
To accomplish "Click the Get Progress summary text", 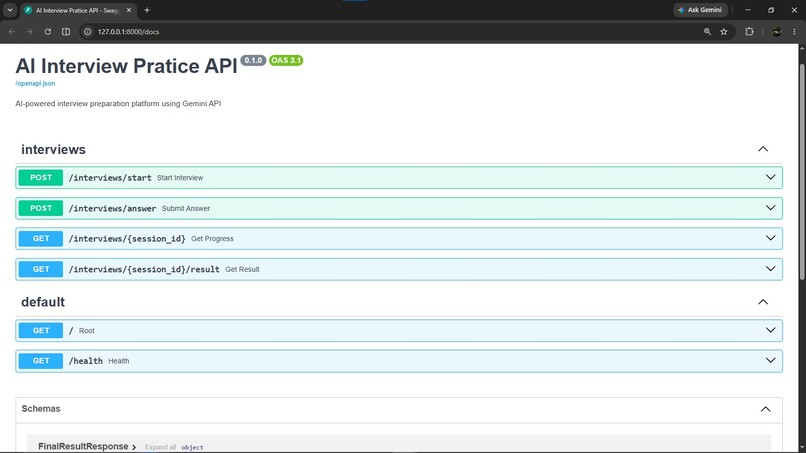I will [212, 239].
